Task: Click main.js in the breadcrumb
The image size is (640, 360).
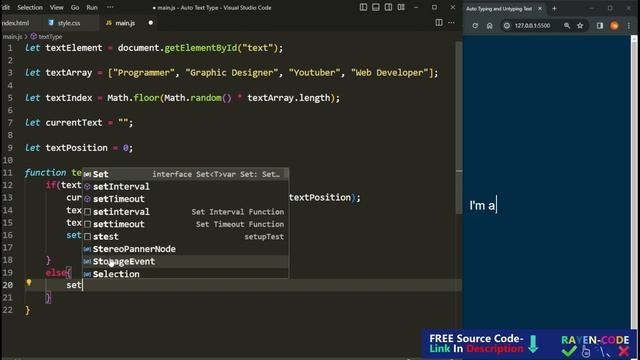Action: coord(12,37)
